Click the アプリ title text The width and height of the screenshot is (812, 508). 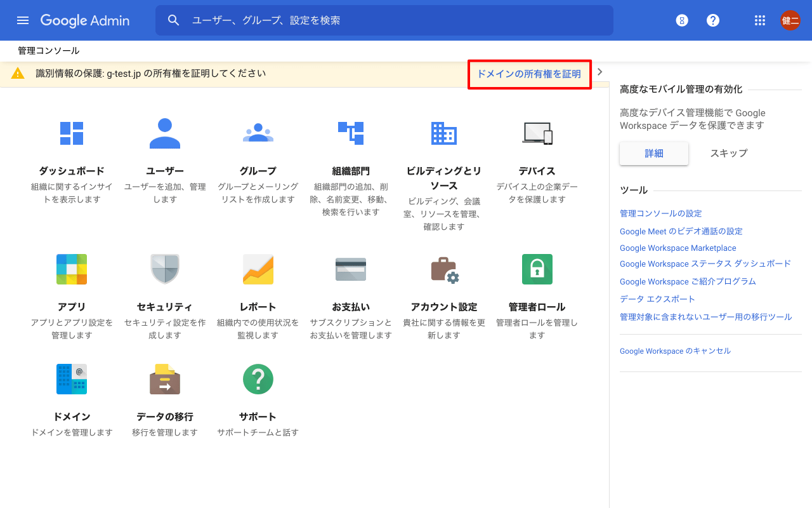click(72, 307)
